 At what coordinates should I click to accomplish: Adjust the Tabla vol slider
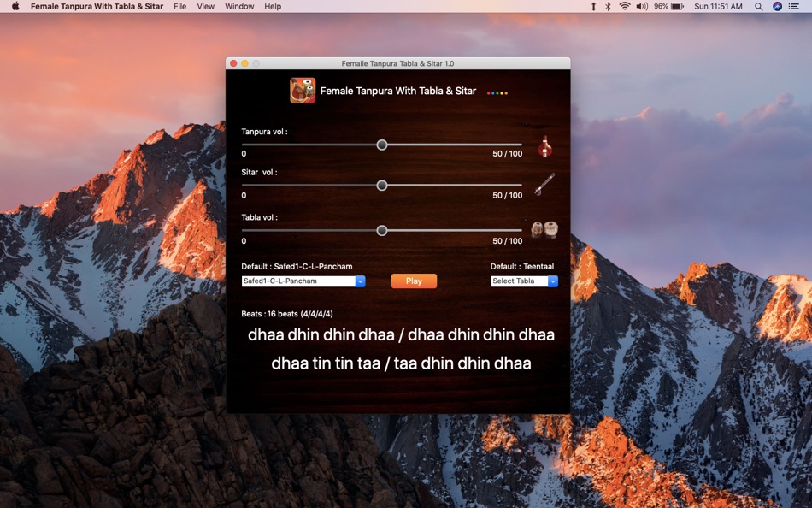pyautogui.click(x=382, y=230)
